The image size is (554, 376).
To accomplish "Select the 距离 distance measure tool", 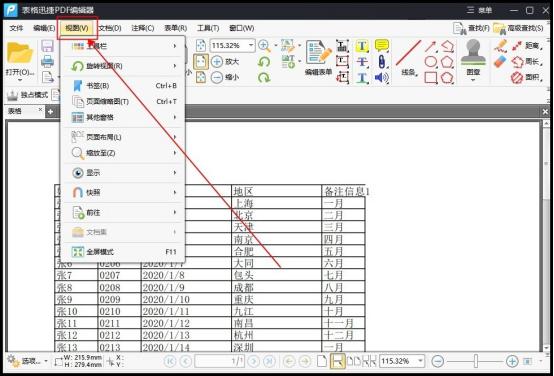I will [527, 46].
